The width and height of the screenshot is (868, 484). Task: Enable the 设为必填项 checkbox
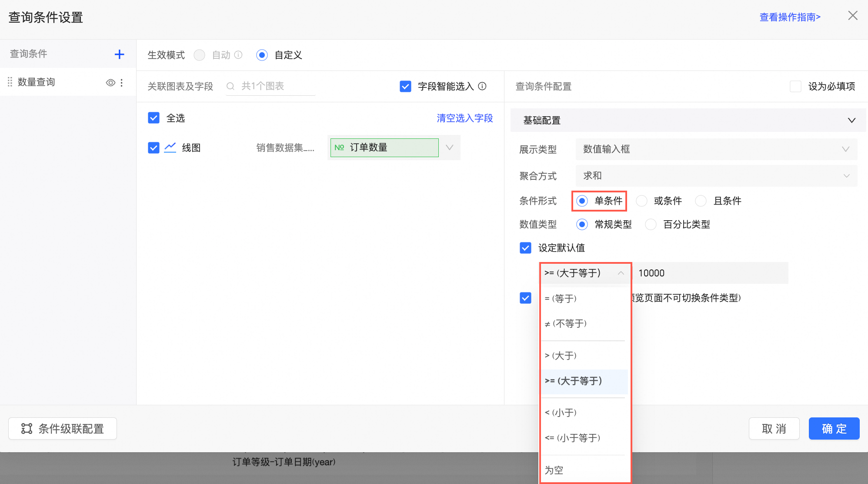coord(795,86)
